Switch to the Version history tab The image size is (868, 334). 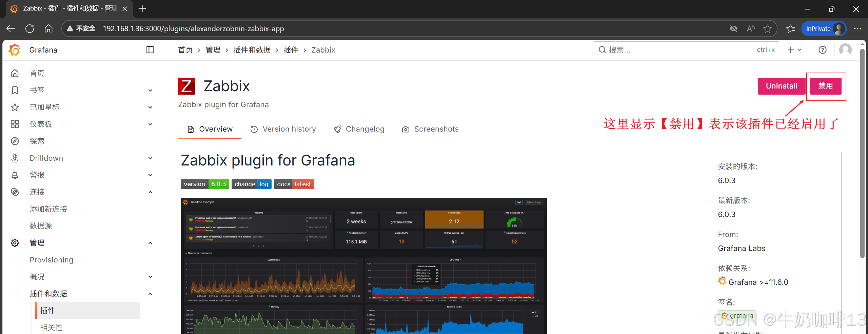coord(283,129)
